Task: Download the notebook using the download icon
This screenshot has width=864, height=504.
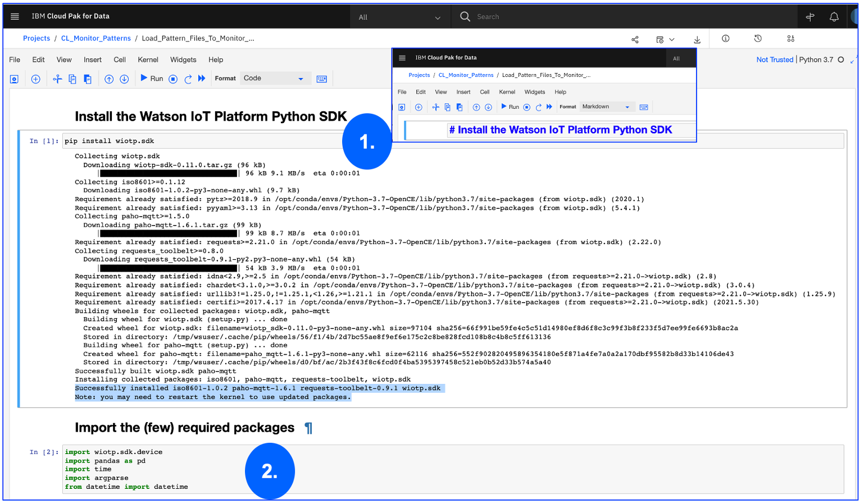Action: [x=697, y=39]
